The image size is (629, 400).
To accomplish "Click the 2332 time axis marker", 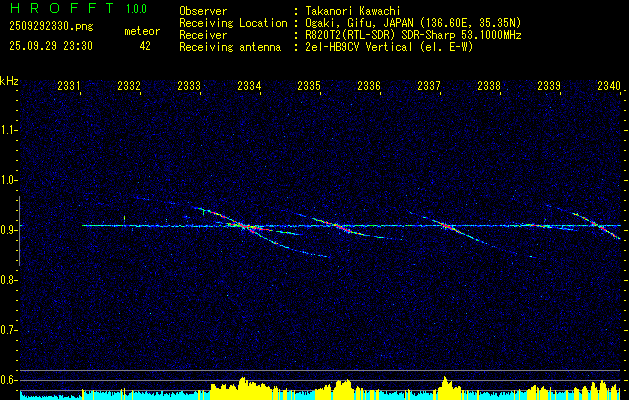I will click(x=129, y=85).
